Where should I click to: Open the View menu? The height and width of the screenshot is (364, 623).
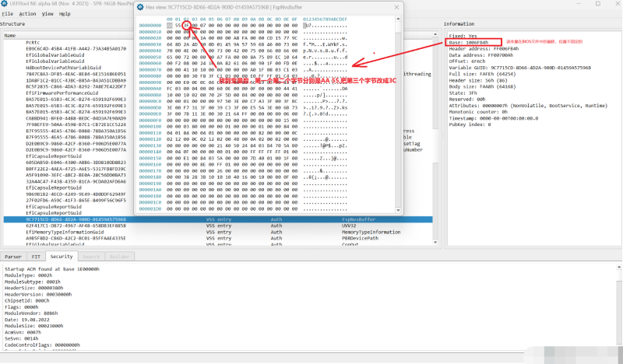pyautogui.click(x=49, y=13)
